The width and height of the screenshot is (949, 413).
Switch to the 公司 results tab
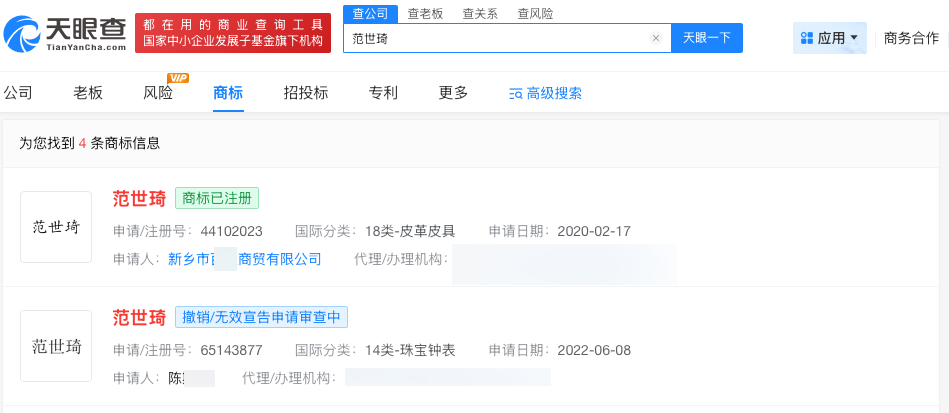pyautogui.click(x=18, y=93)
